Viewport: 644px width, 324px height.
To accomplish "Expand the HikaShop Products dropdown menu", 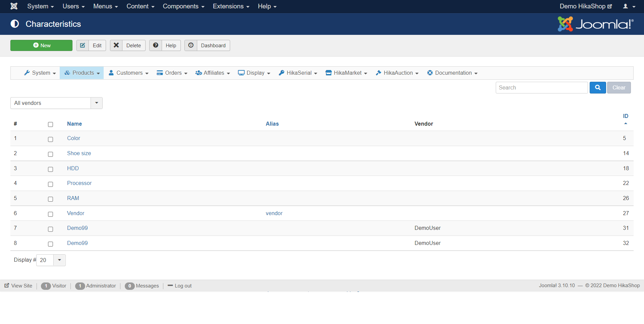I will (x=82, y=73).
